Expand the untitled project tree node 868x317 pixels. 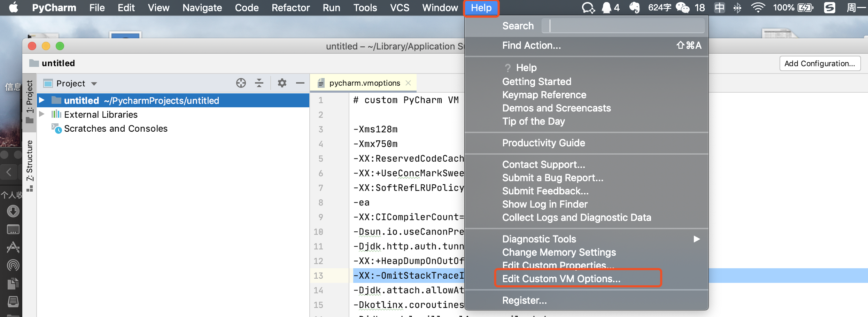(x=42, y=100)
